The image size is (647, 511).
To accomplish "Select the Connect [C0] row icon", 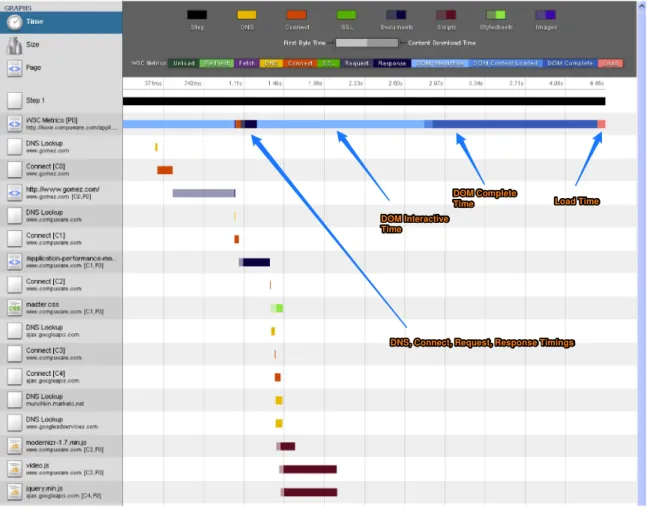I will coord(14,169).
